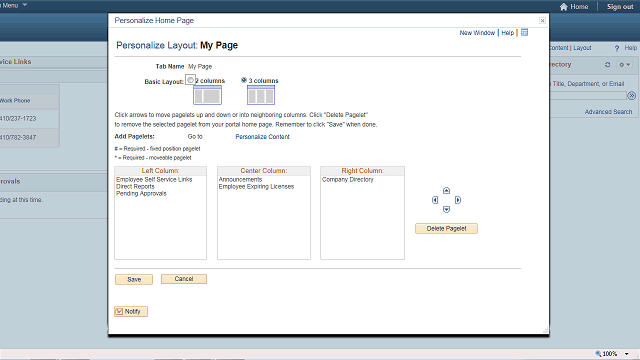The image size is (640, 360).
Task: Open the Advanced Search link
Action: click(608, 112)
